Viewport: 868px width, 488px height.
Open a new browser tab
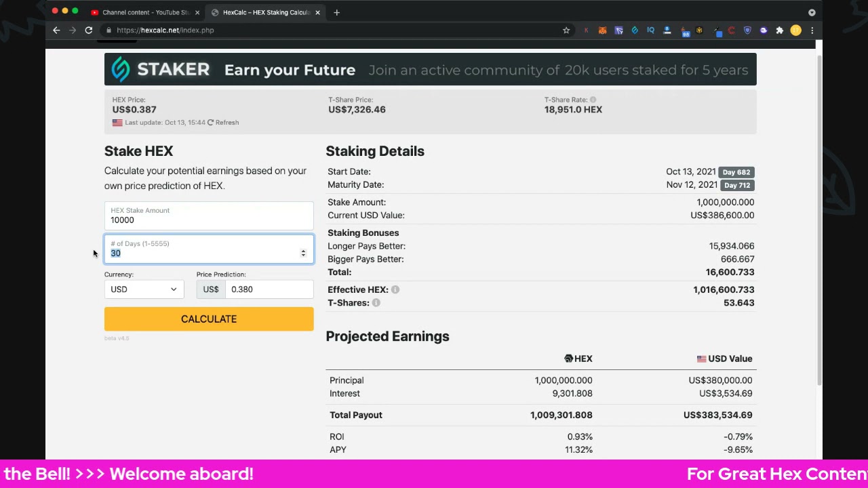pyautogui.click(x=336, y=12)
